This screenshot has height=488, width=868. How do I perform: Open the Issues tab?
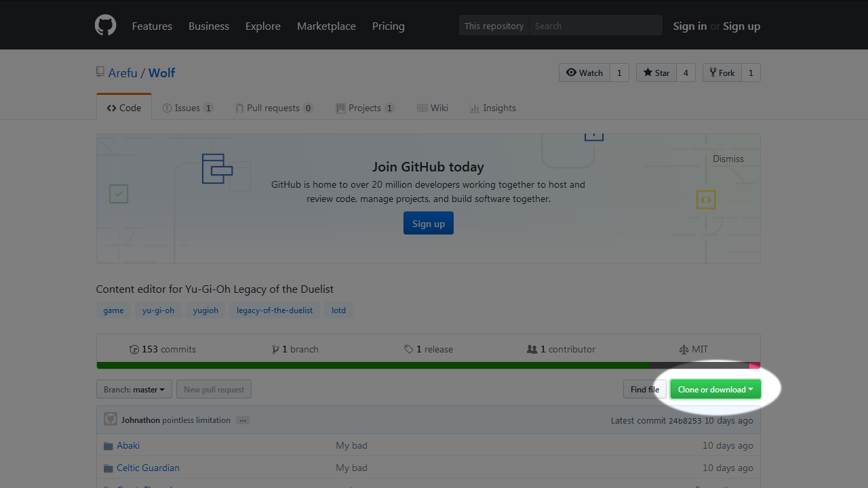188,108
